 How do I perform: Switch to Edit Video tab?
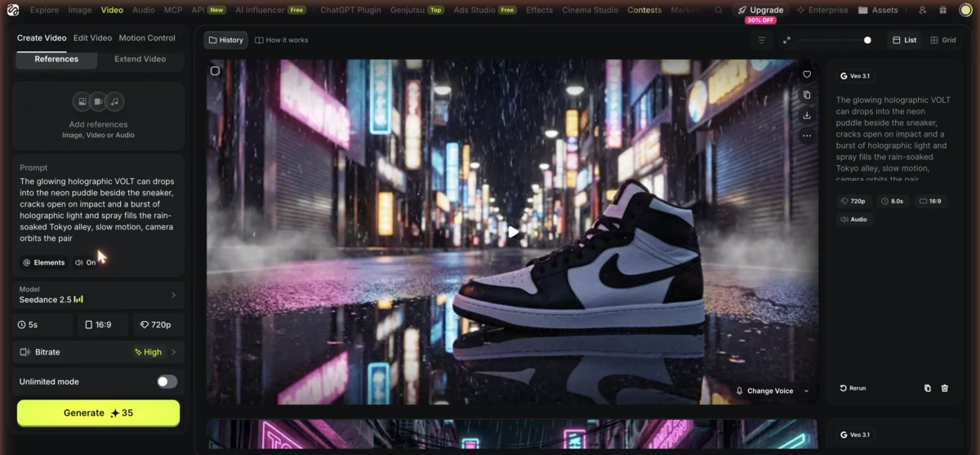point(92,38)
